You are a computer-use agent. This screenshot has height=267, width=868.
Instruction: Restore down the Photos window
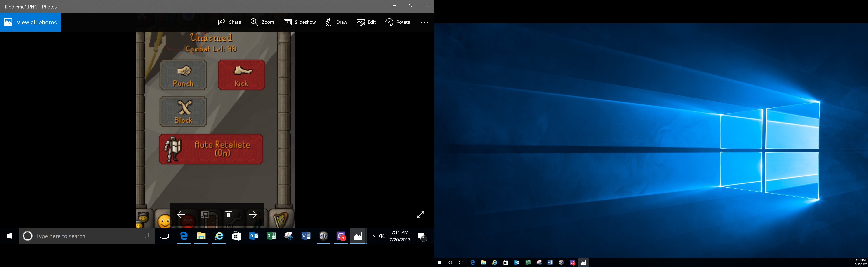(410, 6)
